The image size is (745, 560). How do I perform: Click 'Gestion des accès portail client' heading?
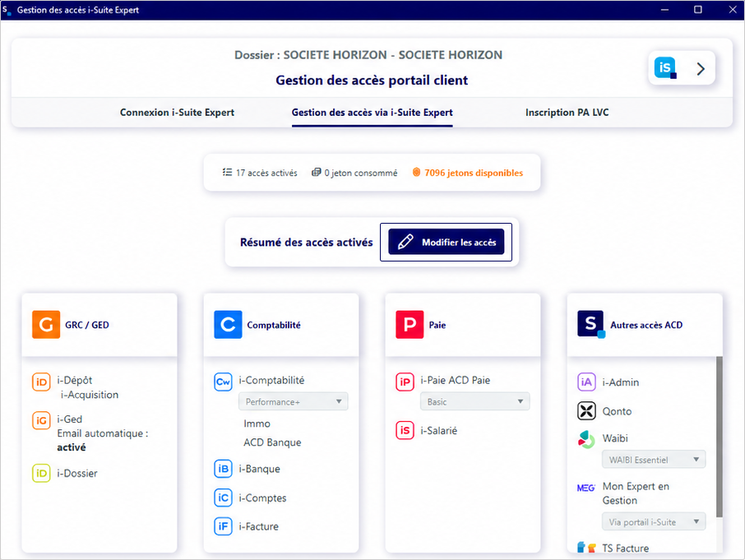tap(372, 81)
